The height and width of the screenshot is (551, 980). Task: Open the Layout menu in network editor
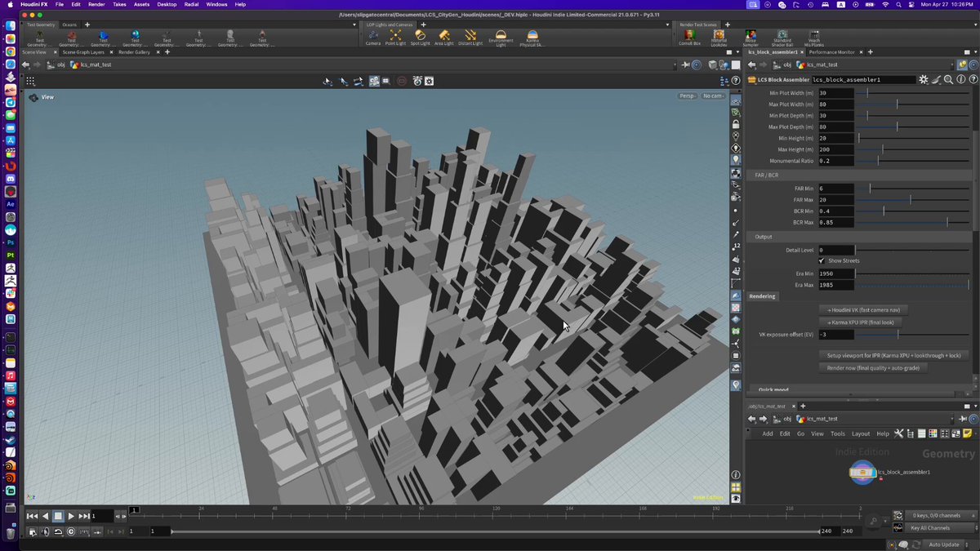[x=861, y=433]
